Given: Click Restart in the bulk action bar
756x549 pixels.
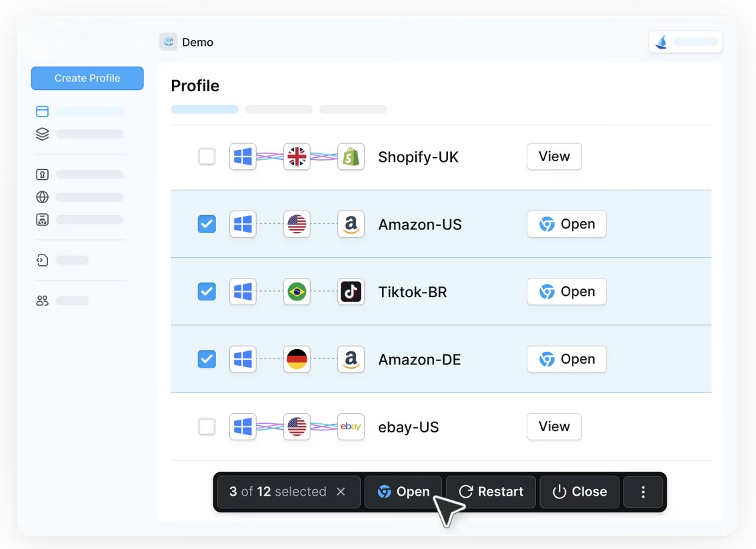Looking at the screenshot, I should click(x=491, y=492).
